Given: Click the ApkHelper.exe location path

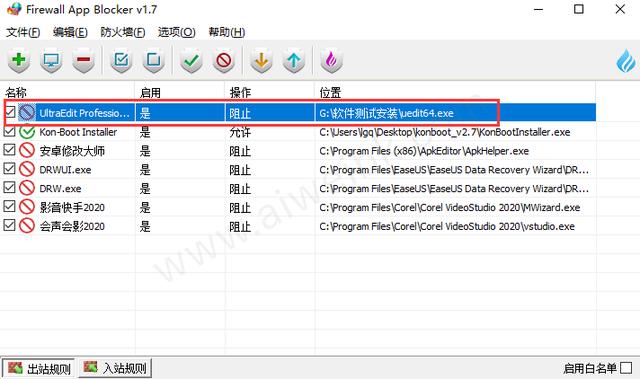Looking at the screenshot, I should [x=424, y=151].
